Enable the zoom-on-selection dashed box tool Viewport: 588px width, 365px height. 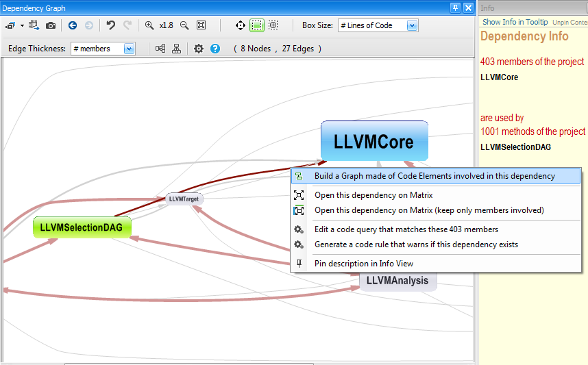point(273,25)
